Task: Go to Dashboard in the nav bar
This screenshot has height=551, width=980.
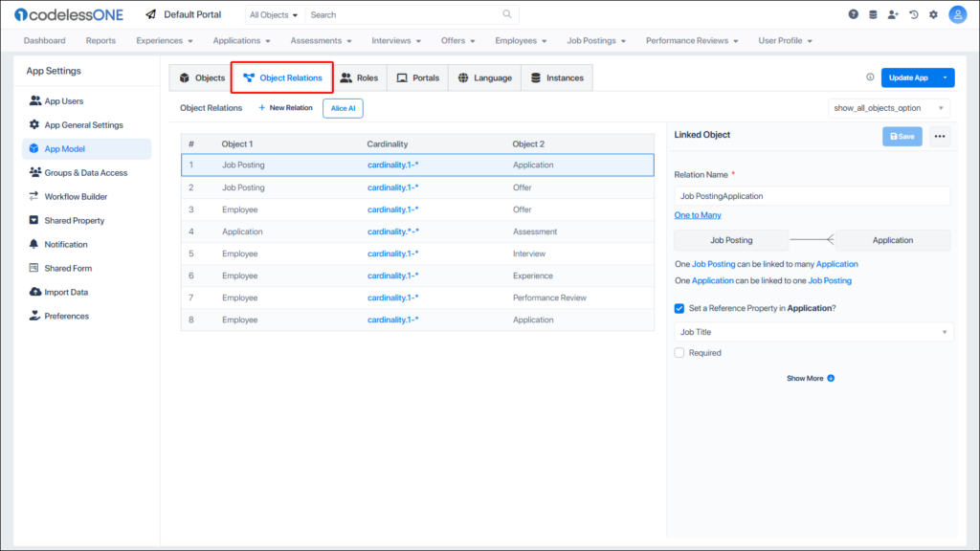Action: (x=44, y=40)
